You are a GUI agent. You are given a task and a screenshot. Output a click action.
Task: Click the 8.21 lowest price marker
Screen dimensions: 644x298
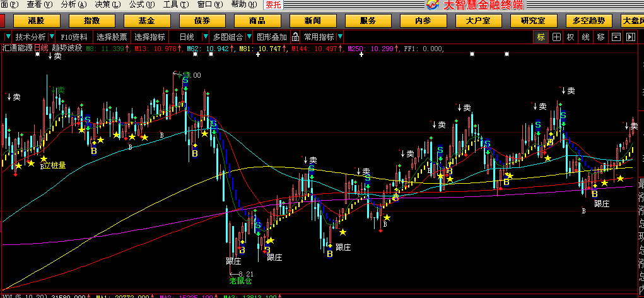242,274
